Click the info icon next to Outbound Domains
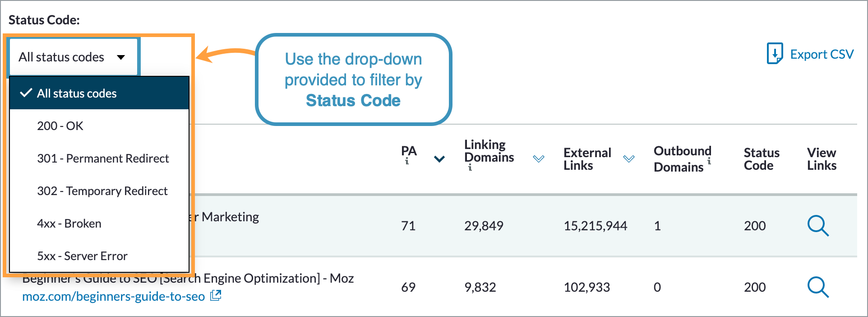This screenshot has height=317, width=868. 709,161
